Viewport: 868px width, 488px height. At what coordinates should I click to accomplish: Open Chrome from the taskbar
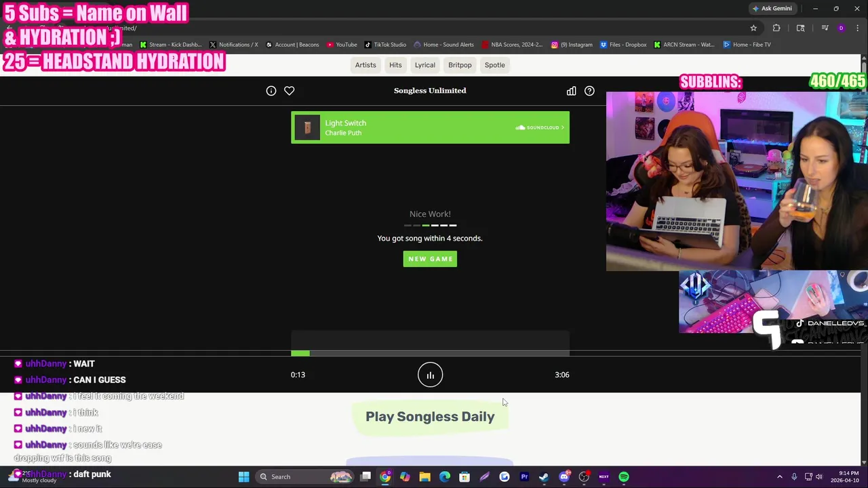tap(385, 477)
